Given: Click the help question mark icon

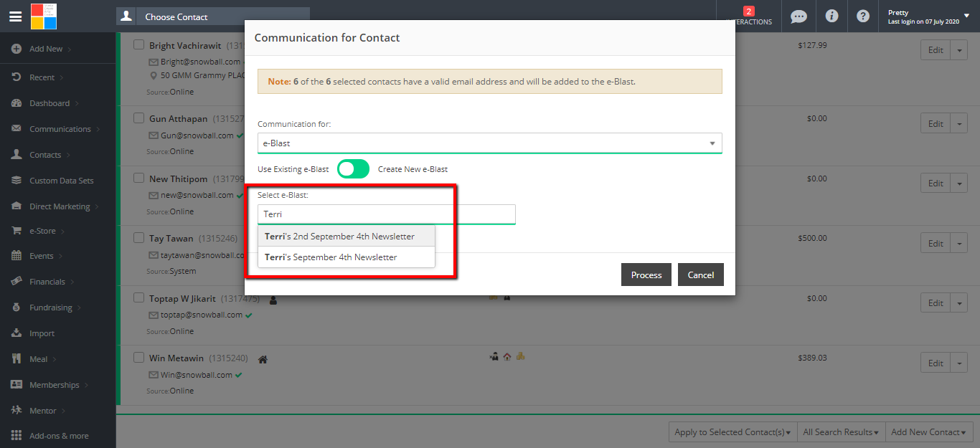Looking at the screenshot, I should [x=863, y=16].
